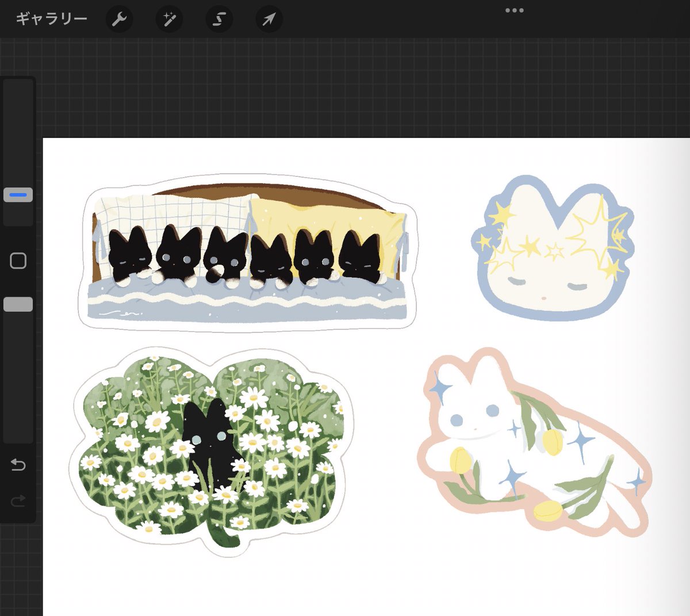Adjust the brush size slider handle
Viewport: 690px width, 616px height.
click(18, 195)
